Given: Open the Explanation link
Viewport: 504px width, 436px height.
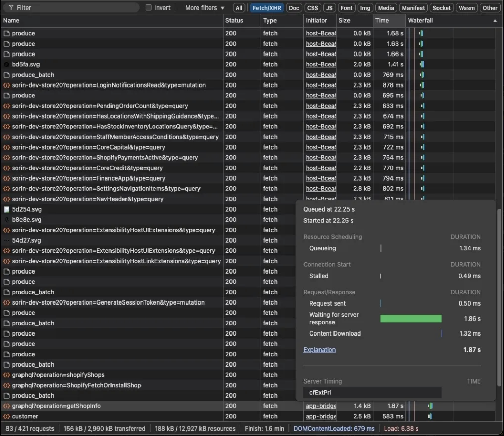Looking at the screenshot, I should 319,350.
